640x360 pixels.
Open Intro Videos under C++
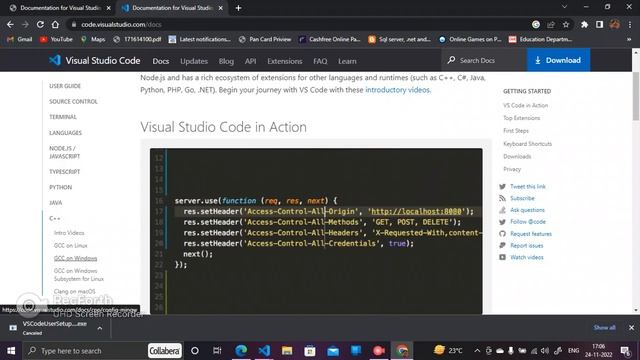pyautogui.click(x=69, y=233)
